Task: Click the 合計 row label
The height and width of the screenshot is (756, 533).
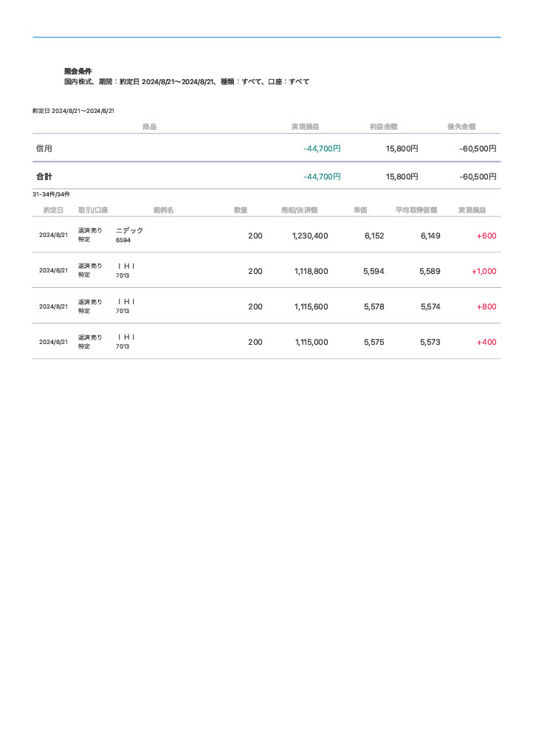Action: (x=44, y=176)
